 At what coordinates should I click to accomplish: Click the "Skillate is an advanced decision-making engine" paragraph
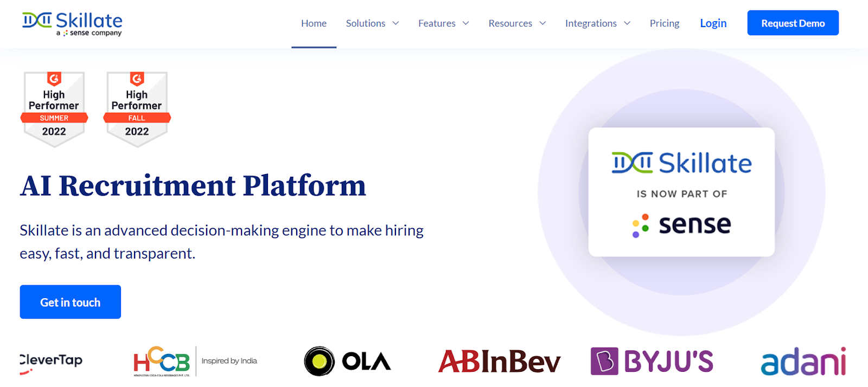(x=221, y=242)
